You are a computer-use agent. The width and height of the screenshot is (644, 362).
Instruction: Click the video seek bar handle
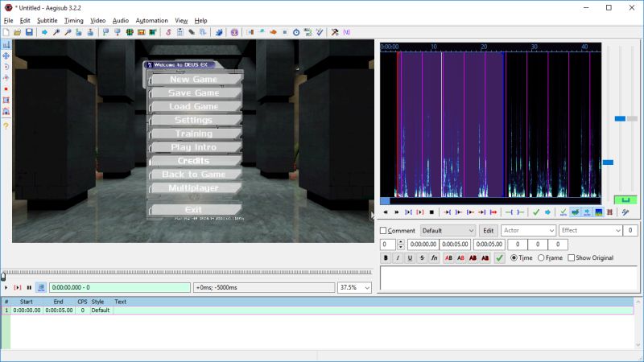pyautogui.click(x=3, y=276)
